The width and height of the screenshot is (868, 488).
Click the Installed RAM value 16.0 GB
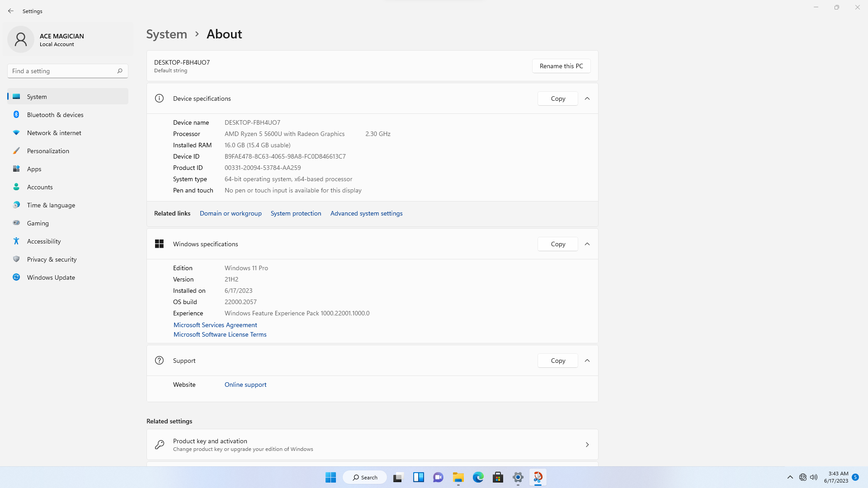point(257,145)
